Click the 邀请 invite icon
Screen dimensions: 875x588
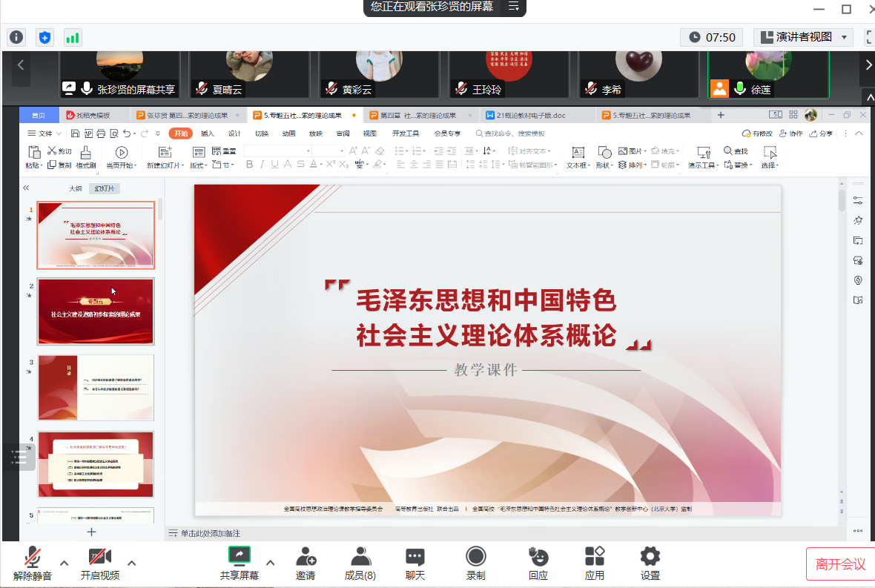(x=306, y=563)
